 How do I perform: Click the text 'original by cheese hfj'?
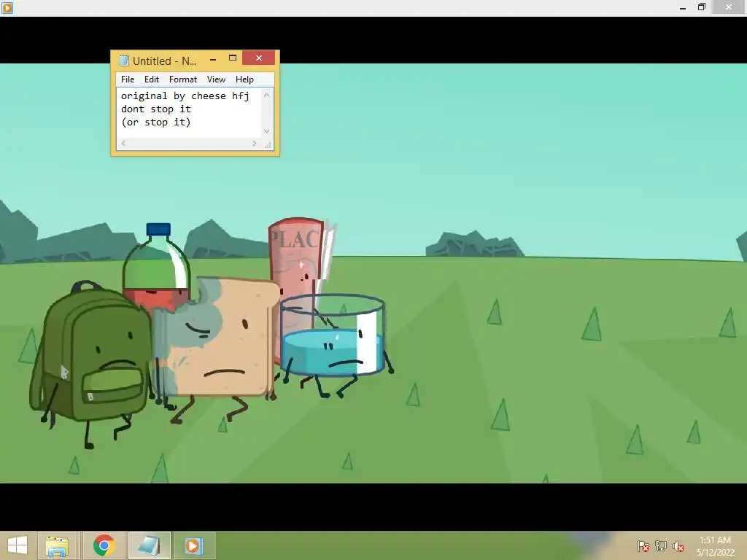185,96
